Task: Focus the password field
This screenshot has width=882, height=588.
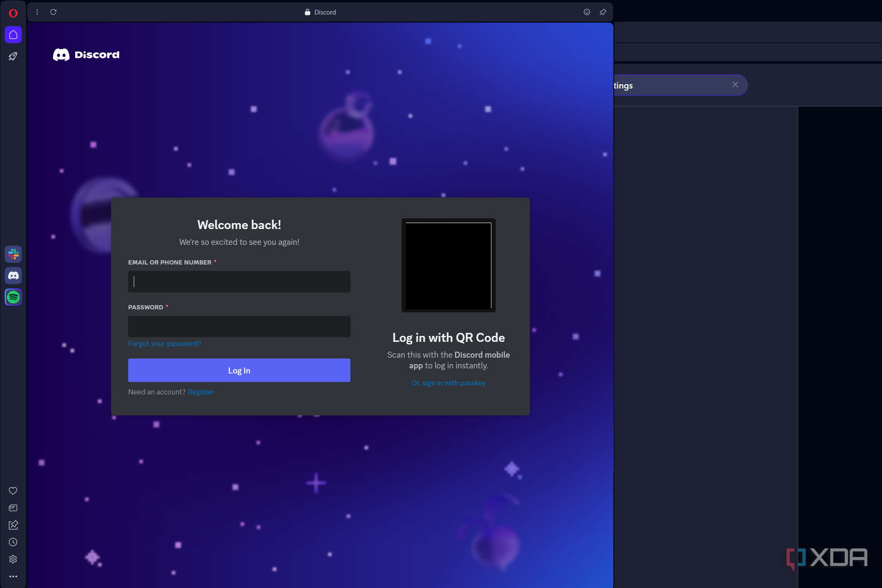Action: pos(239,326)
